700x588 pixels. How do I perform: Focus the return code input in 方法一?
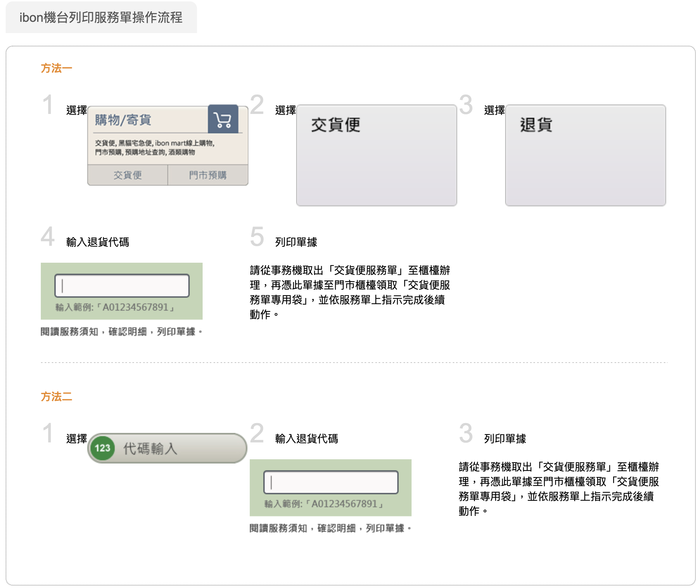(x=122, y=286)
